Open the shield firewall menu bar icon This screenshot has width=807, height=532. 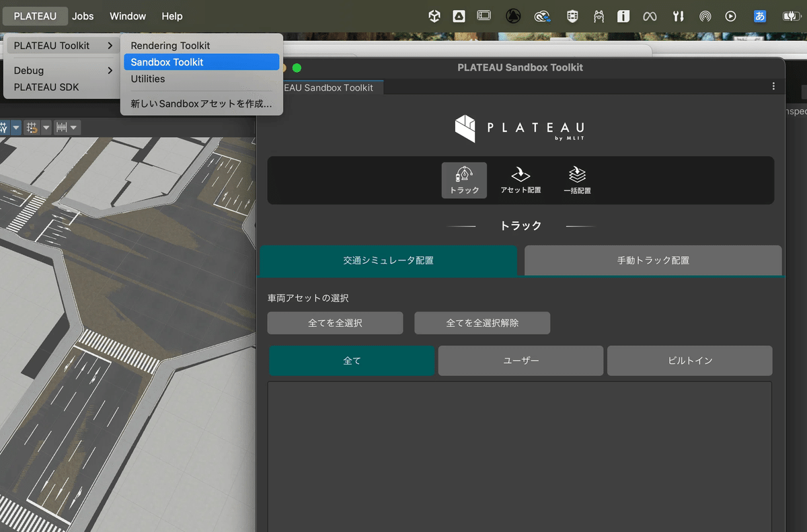[x=572, y=16]
